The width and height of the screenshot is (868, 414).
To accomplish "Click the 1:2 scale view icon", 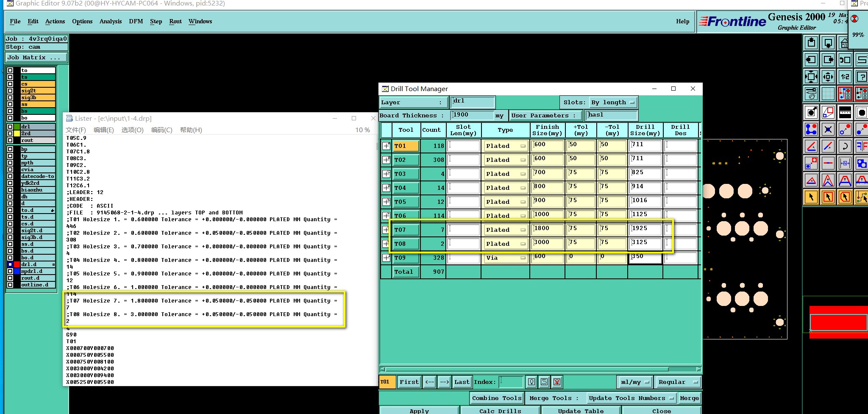I will pyautogui.click(x=845, y=77).
